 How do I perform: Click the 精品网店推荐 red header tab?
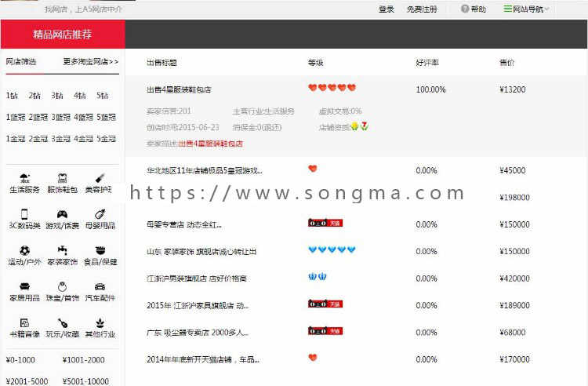pyautogui.click(x=63, y=35)
